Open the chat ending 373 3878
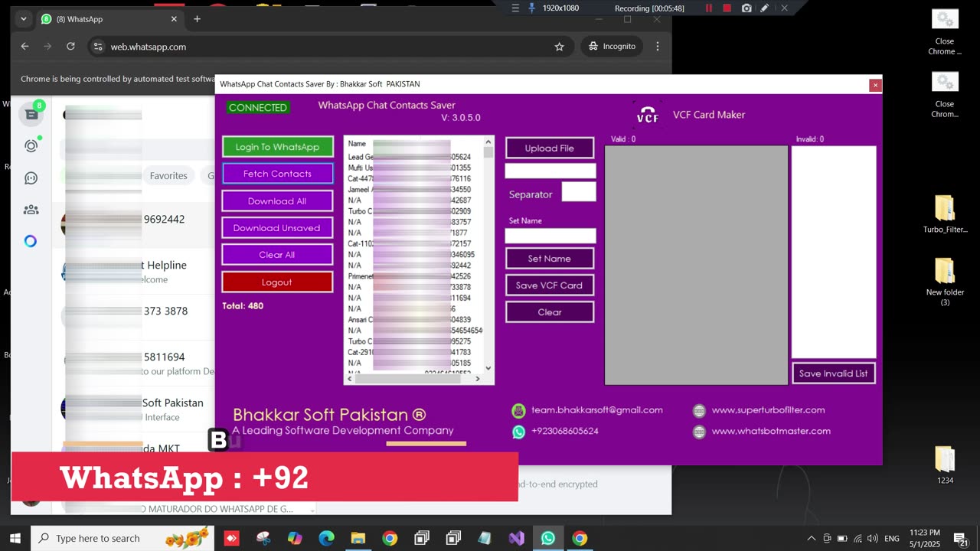Screen dimensions: 980x551 134,317
